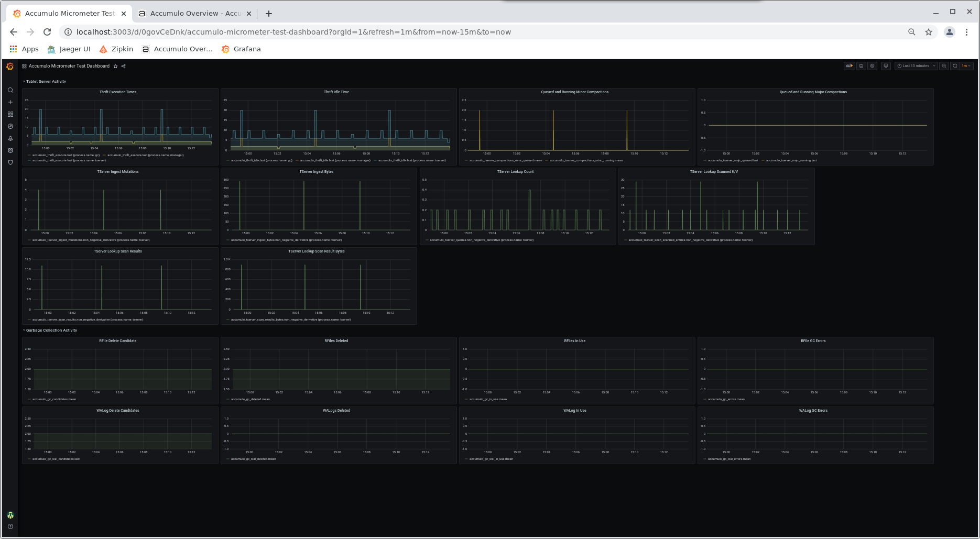This screenshot has height=539, width=980.
Task: Open the Jaeger UI bookmark
Action: pyautogui.click(x=69, y=49)
